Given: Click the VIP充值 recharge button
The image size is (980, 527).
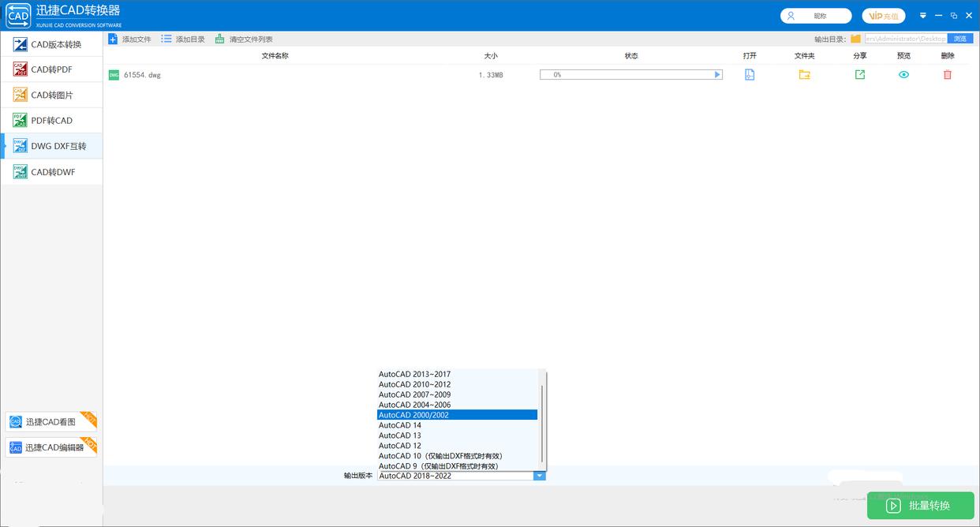Looking at the screenshot, I should pyautogui.click(x=884, y=16).
